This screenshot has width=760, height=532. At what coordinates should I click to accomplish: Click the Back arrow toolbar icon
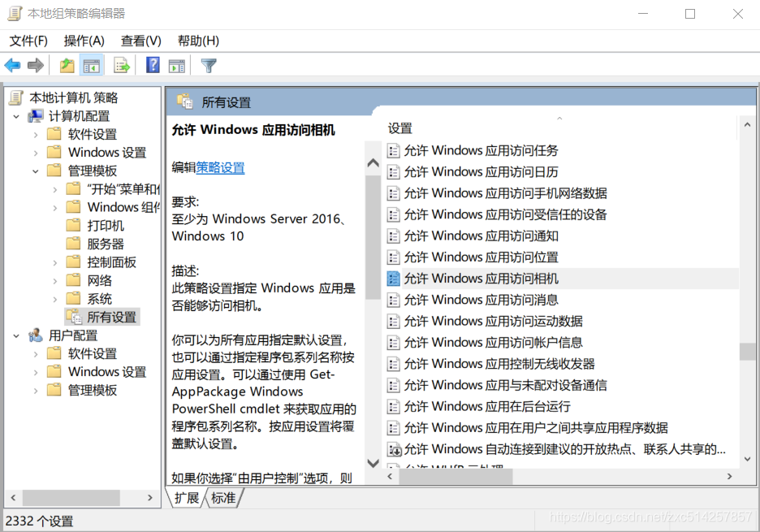13,65
